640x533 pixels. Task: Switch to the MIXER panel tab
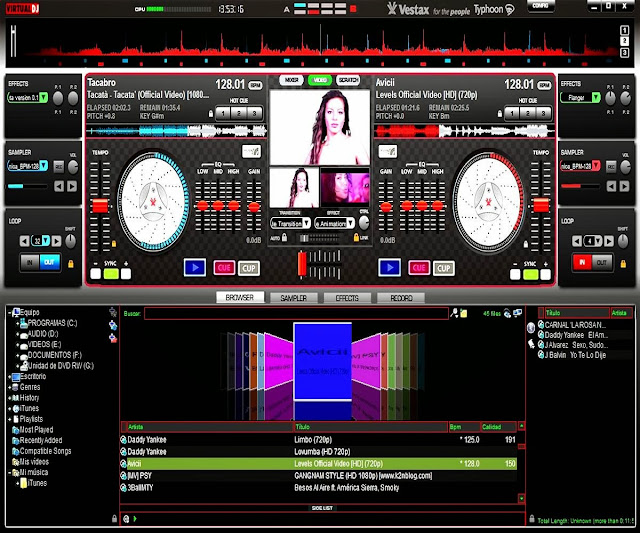291,80
